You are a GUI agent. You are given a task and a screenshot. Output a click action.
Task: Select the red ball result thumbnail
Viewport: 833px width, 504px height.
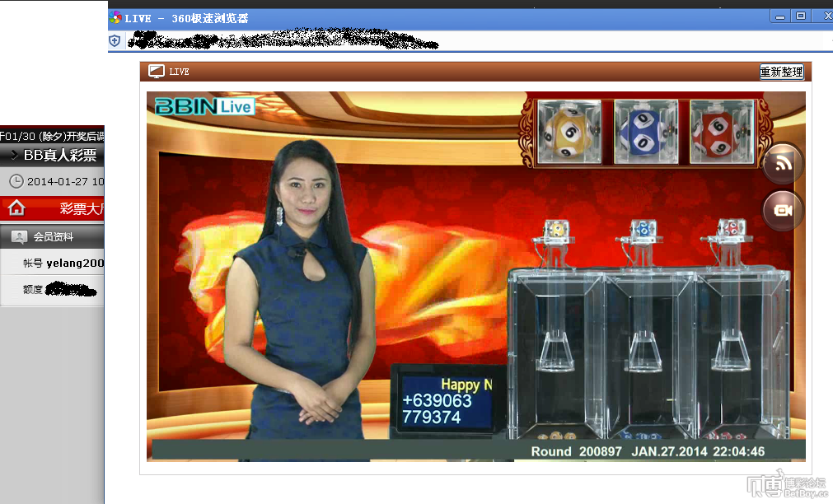722,132
